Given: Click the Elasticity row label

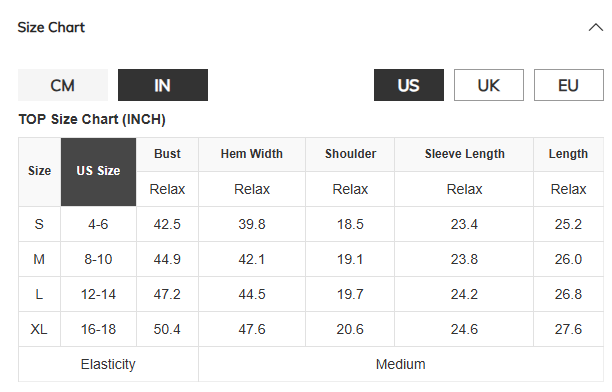Looking at the screenshot, I should click(108, 364).
